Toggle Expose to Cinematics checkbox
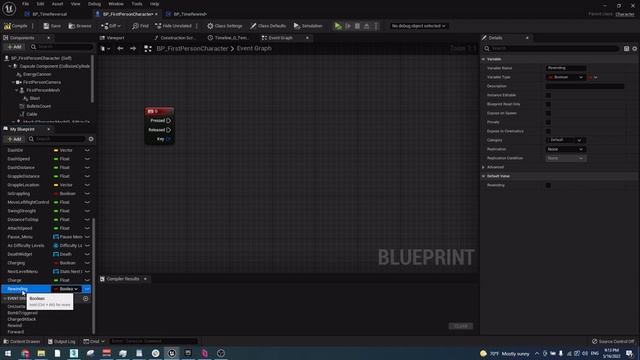 tap(548, 131)
